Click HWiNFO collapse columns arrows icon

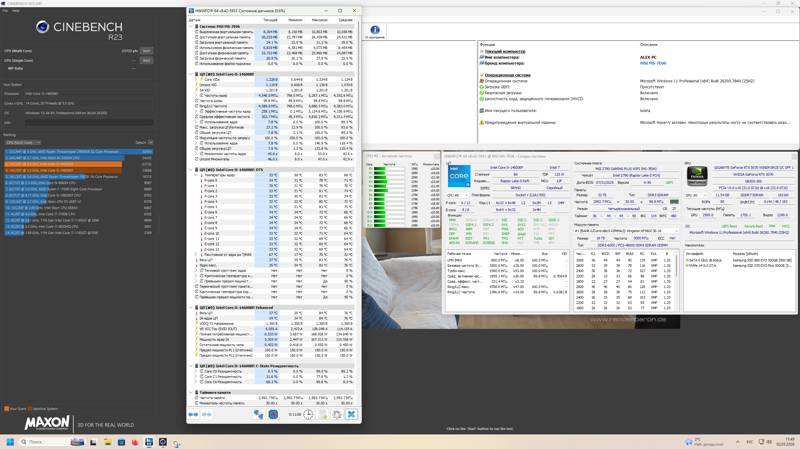[x=207, y=414]
